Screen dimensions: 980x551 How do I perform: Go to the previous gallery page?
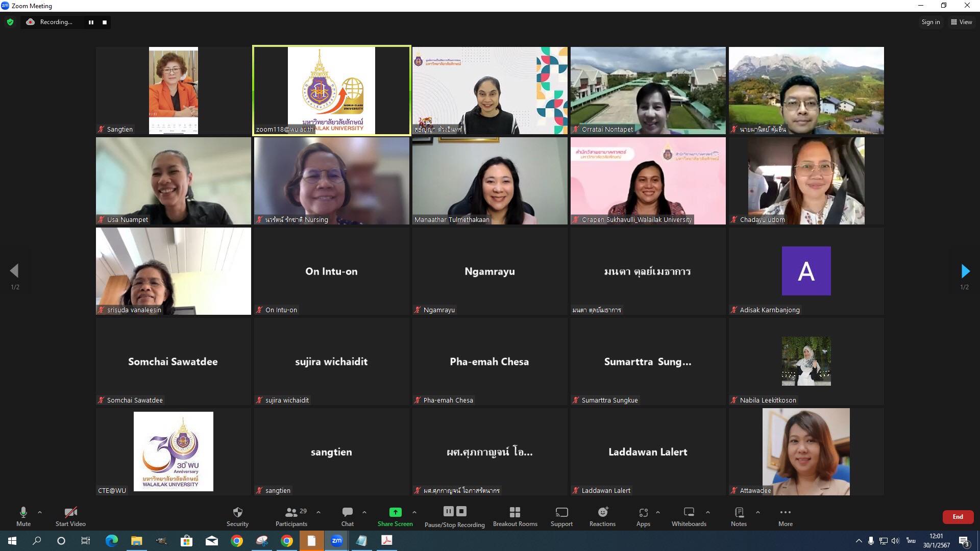point(14,271)
